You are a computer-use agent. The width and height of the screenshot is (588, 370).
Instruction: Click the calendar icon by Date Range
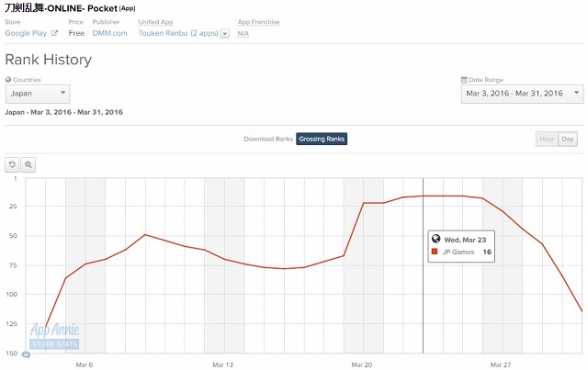pyautogui.click(x=464, y=80)
